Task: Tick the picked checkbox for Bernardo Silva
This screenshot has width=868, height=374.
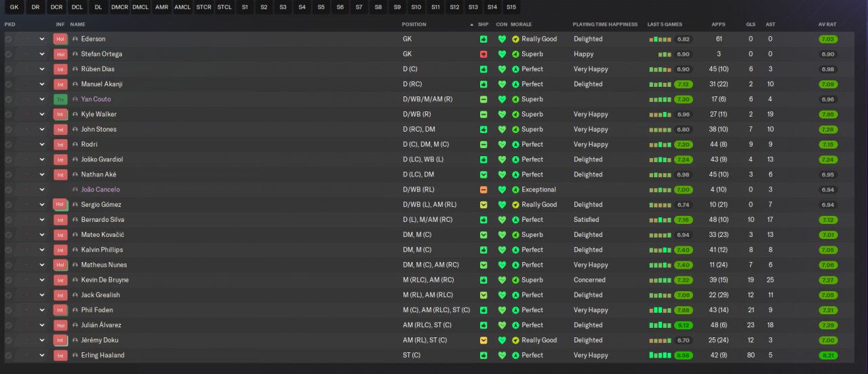Action: pos(8,220)
